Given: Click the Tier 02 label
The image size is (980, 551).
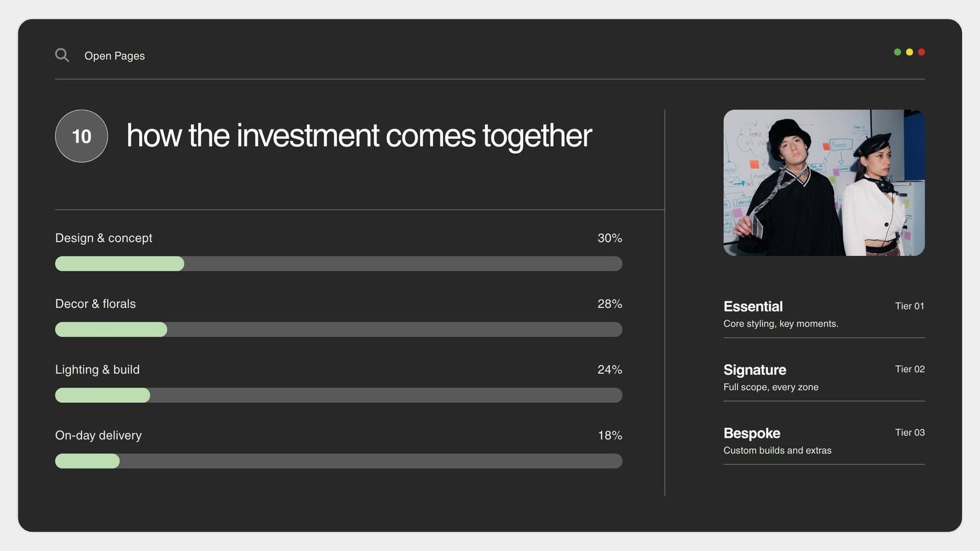Looking at the screenshot, I should [x=910, y=369].
